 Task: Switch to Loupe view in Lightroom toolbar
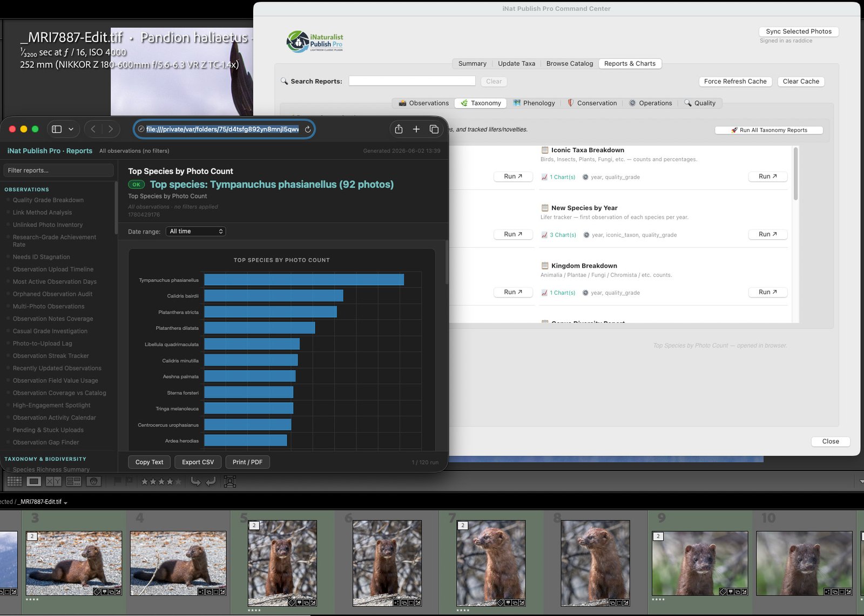(x=34, y=481)
